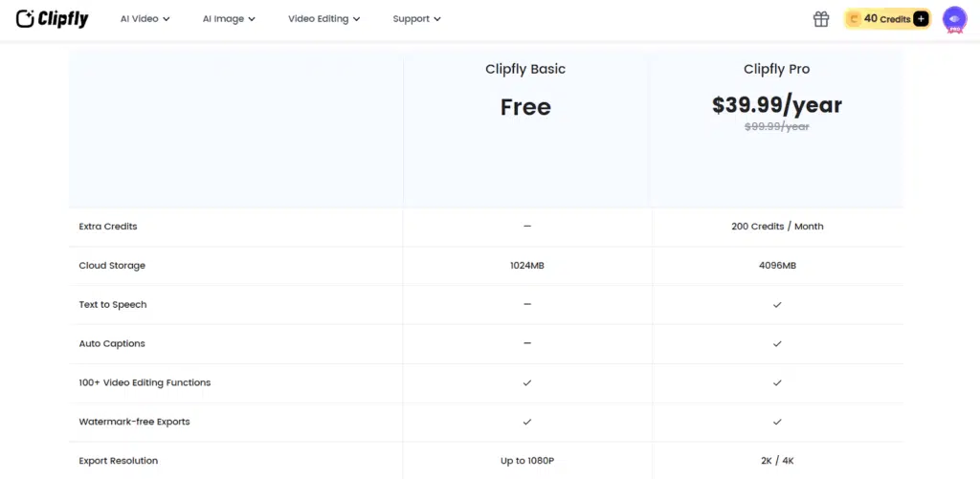Image resolution: width=980 pixels, height=479 pixels.
Task: Select the Clipfly Basic plan heading
Action: pyautogui.click(x=525, y=70)
